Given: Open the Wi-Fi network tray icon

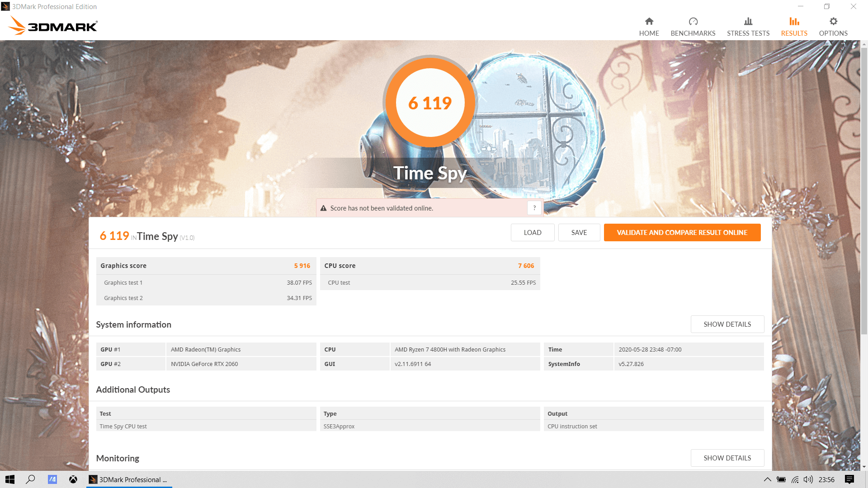Looking at the screenshot, I should pyautogui.click(x=795, y=479).
